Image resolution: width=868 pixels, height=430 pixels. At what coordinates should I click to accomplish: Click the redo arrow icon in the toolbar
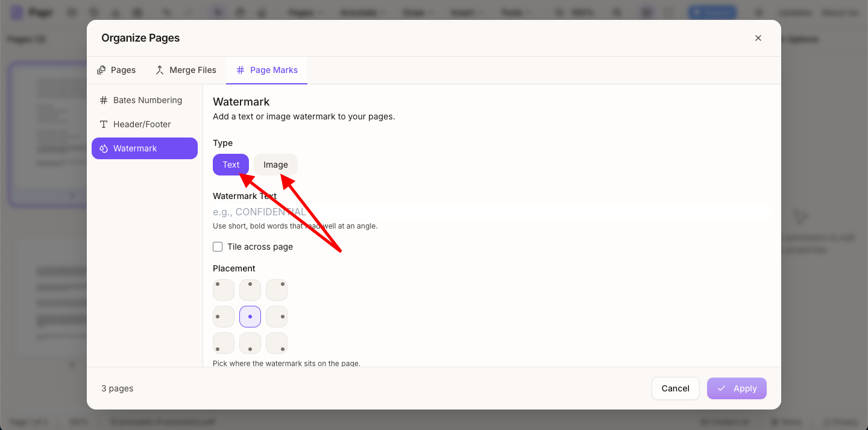pyautogui.click(x=190, y=12)
